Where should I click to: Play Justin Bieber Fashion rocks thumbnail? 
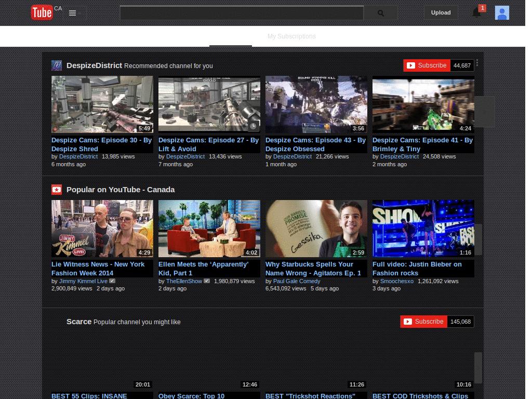coord(423,229)
